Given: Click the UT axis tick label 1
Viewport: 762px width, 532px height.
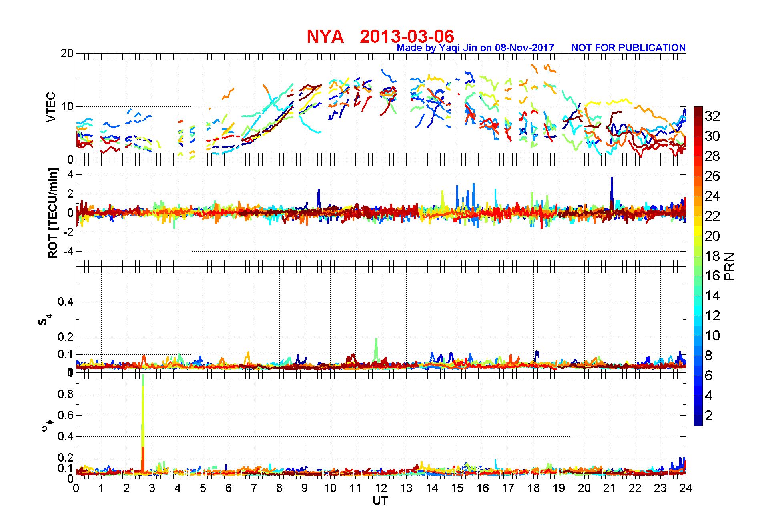Looking at the screenshot, I should tap(101, 488).
